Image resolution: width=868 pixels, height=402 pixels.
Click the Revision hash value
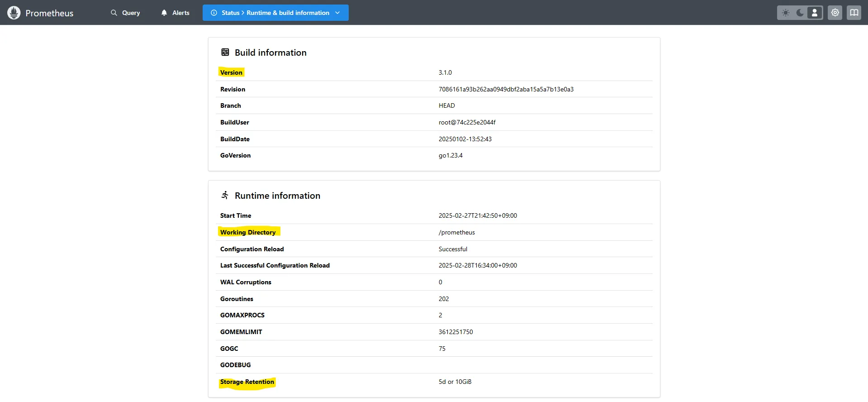506,89
